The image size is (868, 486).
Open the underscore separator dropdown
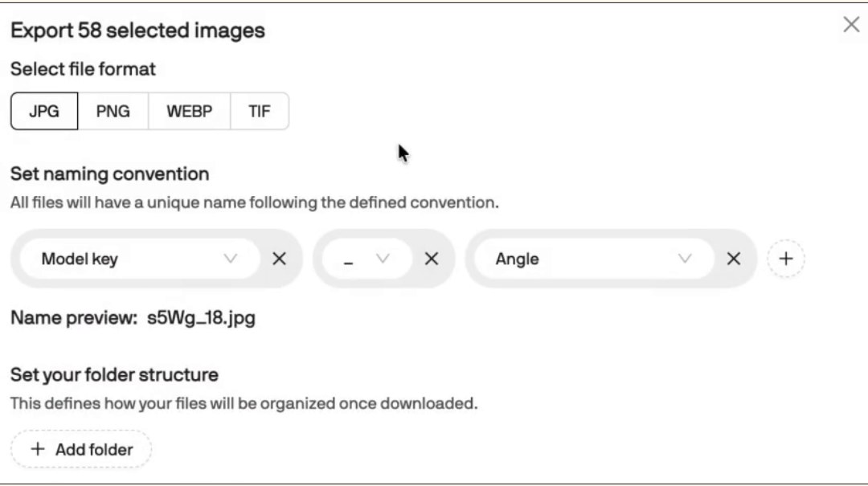pos(367,259)
